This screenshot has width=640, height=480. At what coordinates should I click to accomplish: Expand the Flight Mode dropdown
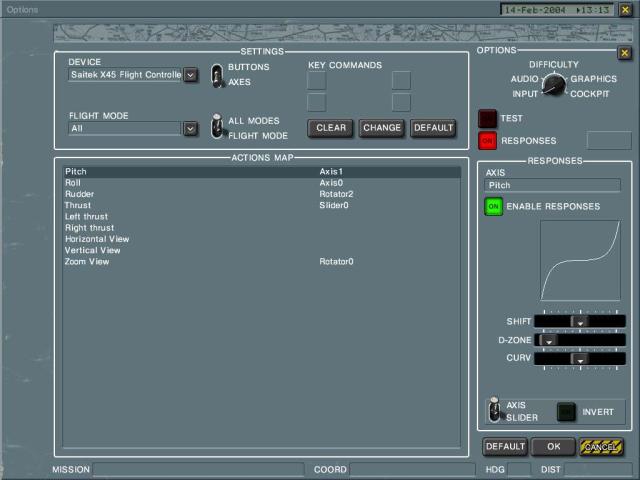point(190,128)
